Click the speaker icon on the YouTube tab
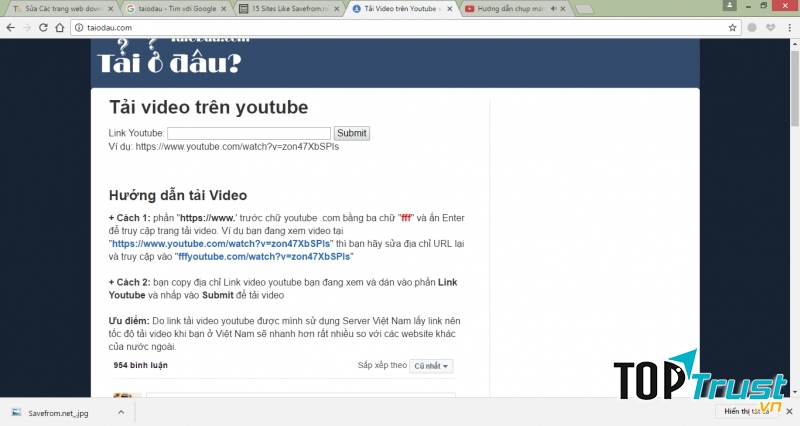The image size is (800, 426). [553, 9]
